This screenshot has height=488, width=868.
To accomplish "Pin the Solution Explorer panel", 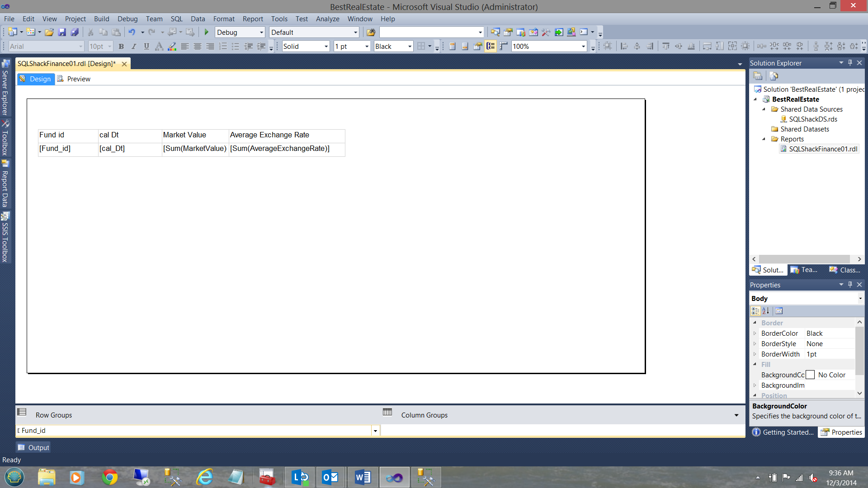I will point(850,63).
